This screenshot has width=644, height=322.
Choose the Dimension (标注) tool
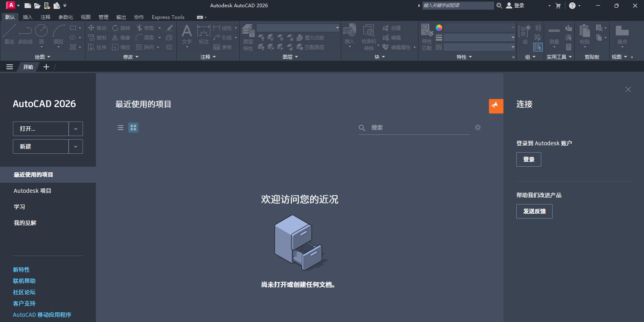(x=204, y=34)
